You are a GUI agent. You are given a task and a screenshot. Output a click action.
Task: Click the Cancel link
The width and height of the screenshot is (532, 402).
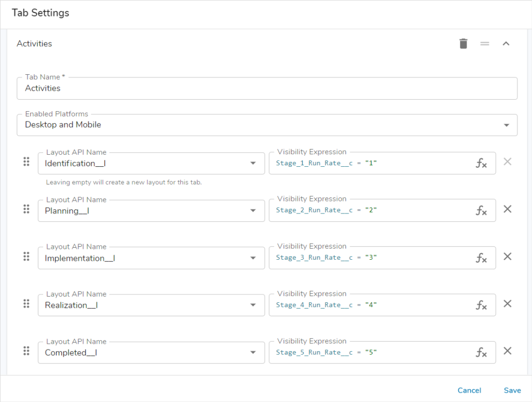469,390
